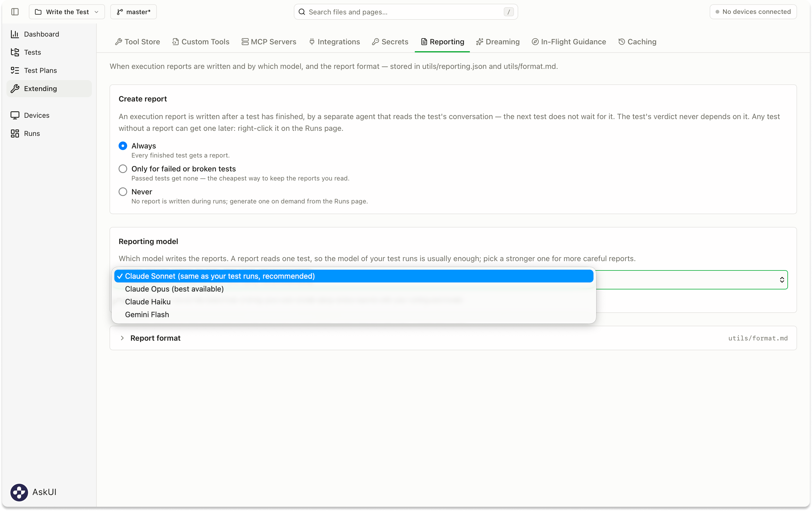Click the Create report heading
Screen dimensions: 812x511
tap(143, 99)
